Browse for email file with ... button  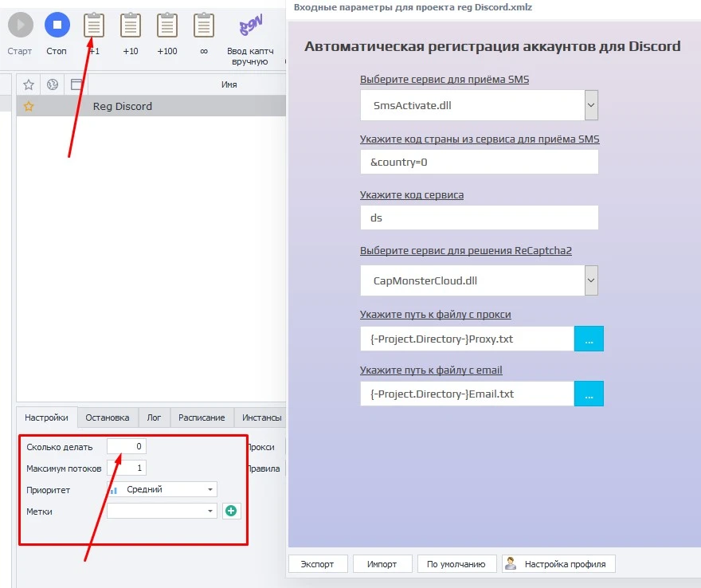(589, 394)
